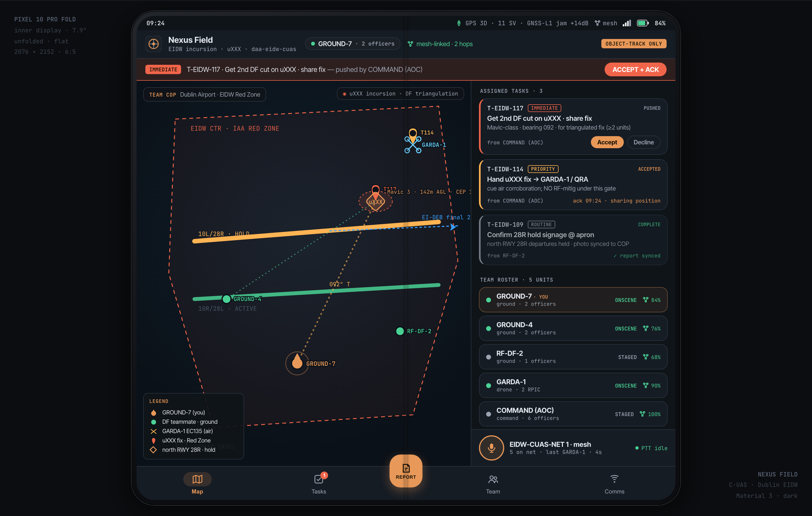Tap the GROUND-7 legend marker icon

coord(153,413)
